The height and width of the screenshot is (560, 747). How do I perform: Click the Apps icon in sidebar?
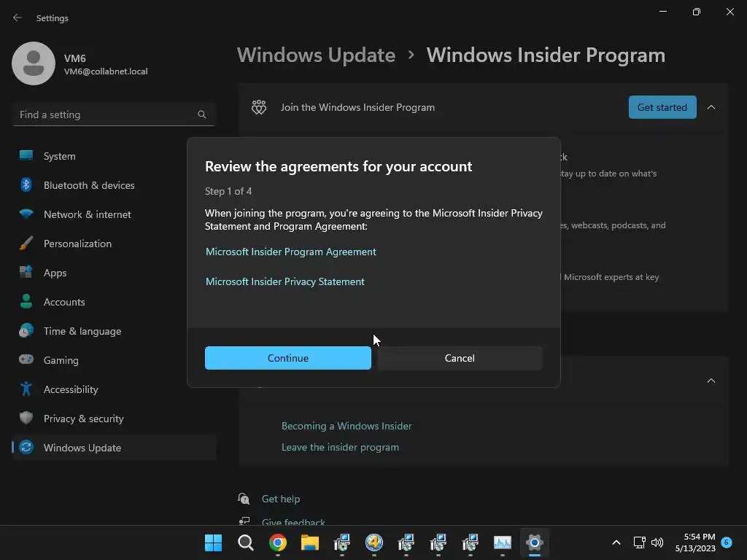26,272
